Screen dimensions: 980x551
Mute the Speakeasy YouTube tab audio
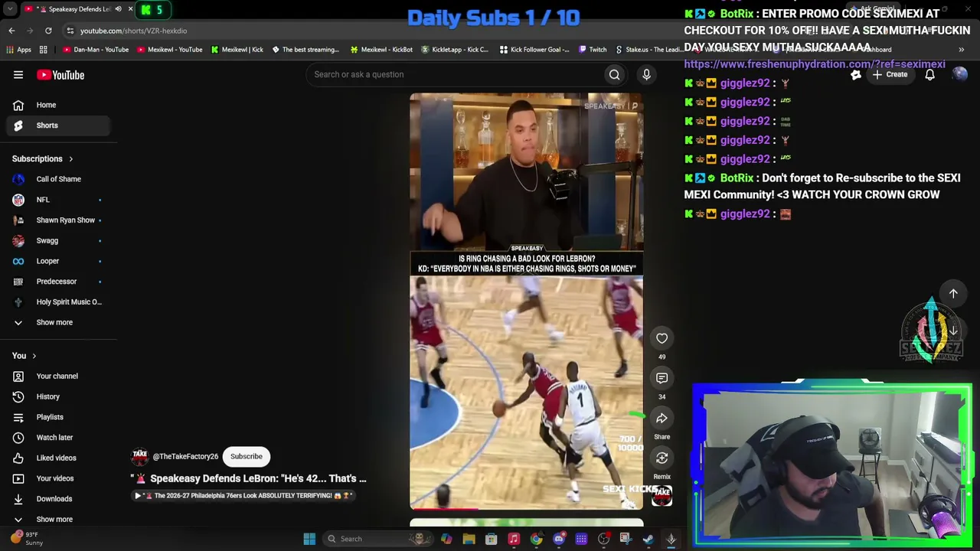pos(118,9)
